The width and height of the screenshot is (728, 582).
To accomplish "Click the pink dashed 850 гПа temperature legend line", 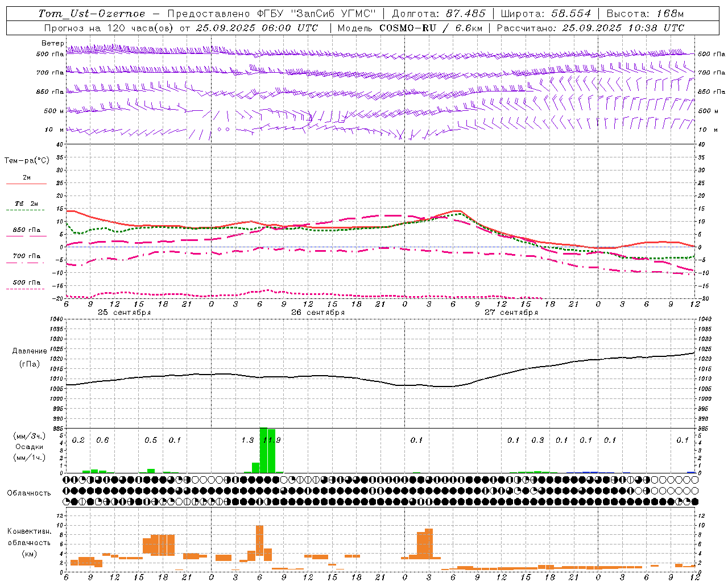I will pos(27,236).
